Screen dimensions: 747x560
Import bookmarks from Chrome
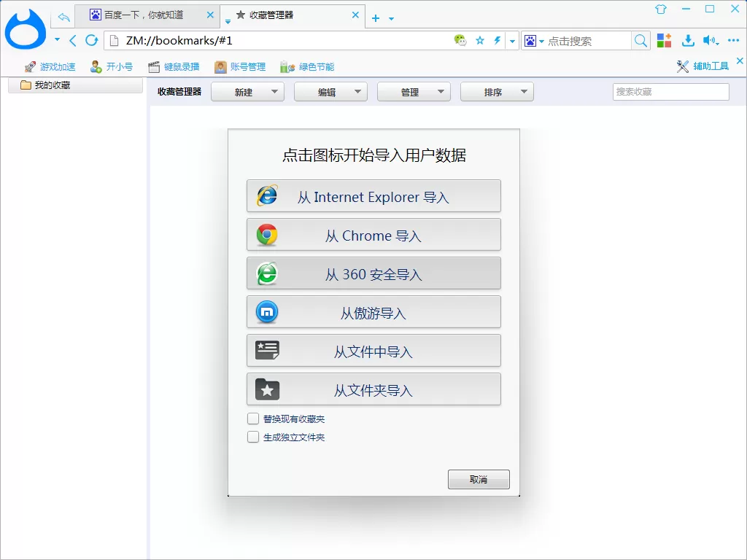[x=373, y=234]
